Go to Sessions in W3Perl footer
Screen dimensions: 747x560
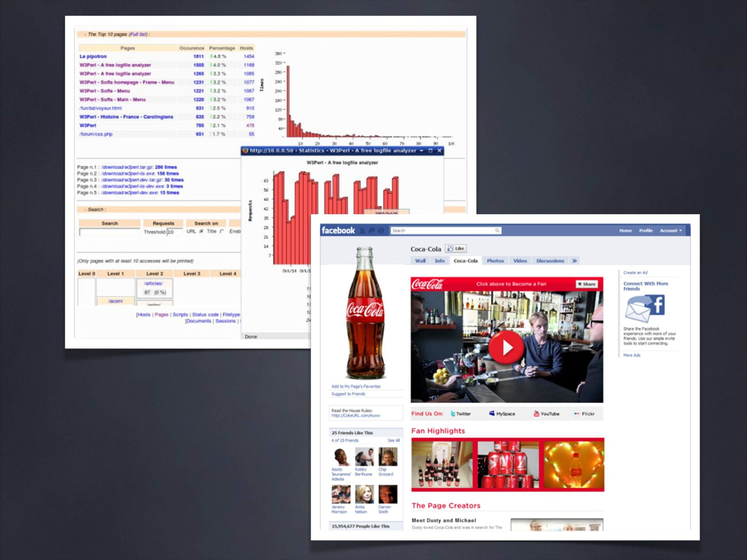(x=225, y=321)
